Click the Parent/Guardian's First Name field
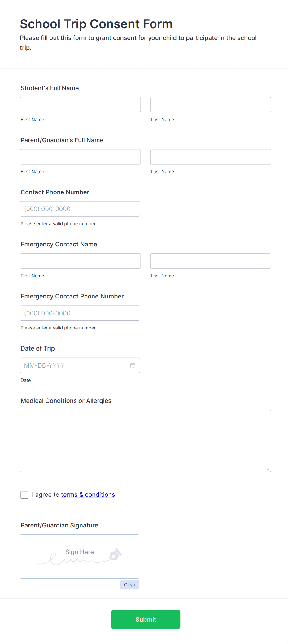The image size is (288, 644). [80, 157]
